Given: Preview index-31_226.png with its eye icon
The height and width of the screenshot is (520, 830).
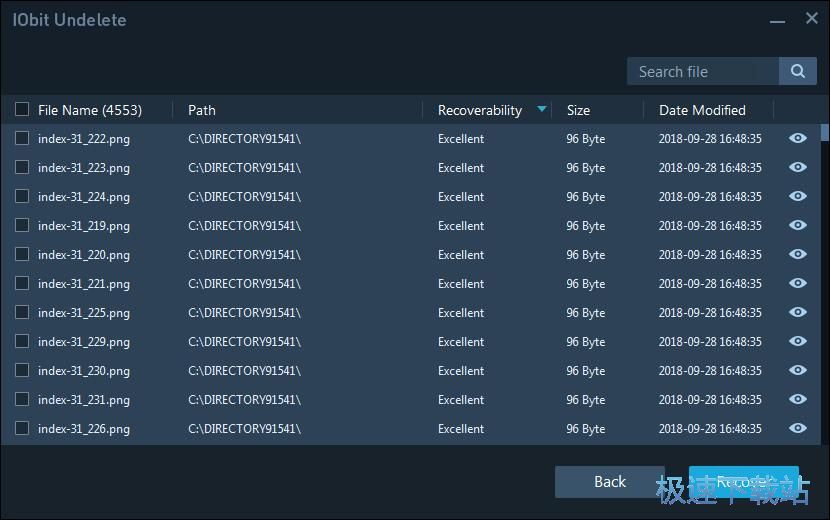Looking at the screenshot, I should 798,429.
